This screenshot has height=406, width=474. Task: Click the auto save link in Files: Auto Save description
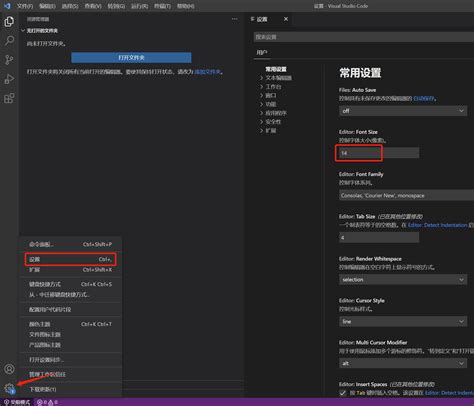(424, 99)
